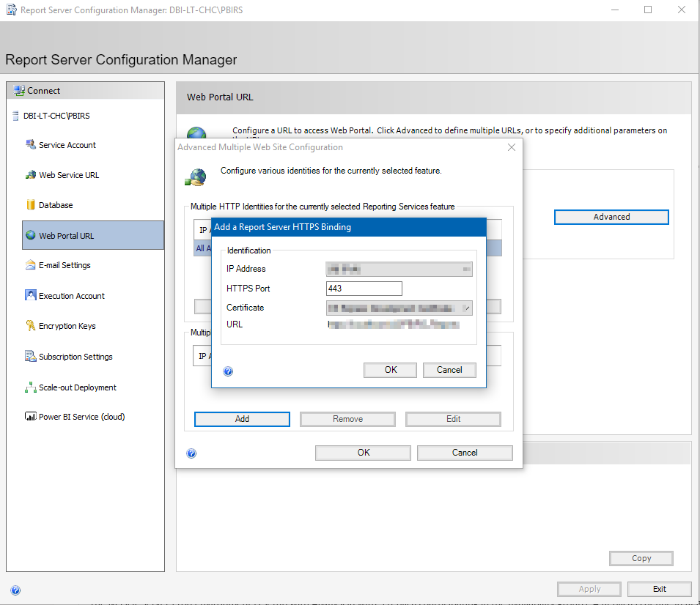Screen dimensions: 700x605
Task: Click help icon in HTTPS Binding dialog
Action: pos(228,371)
